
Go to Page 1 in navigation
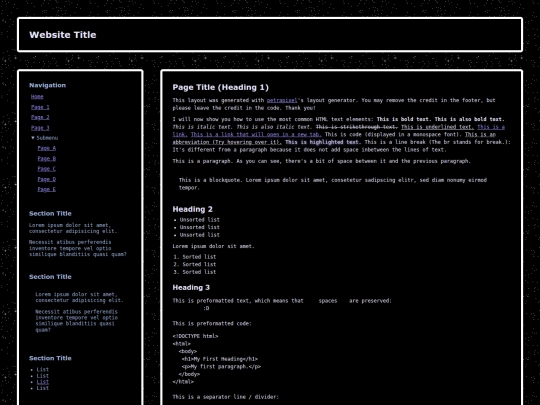[x=40, y=107]
